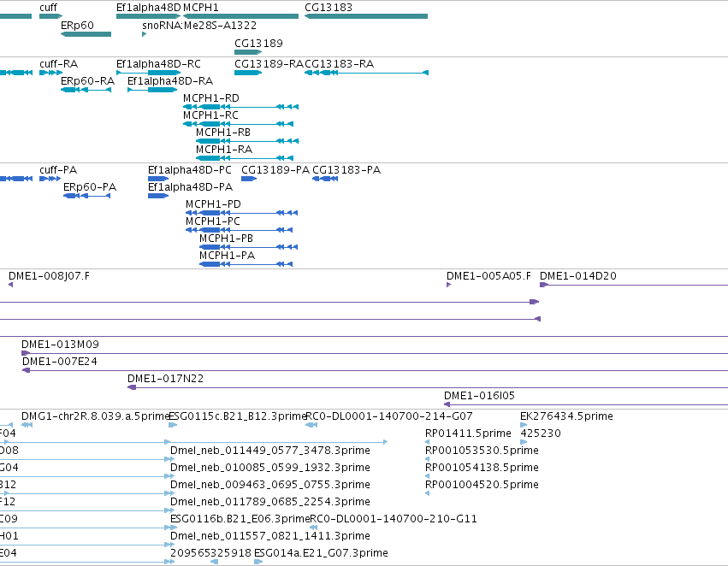Click the Dmel_neb_011557_0821_1411.3prime label

click(x=270, y=536)
